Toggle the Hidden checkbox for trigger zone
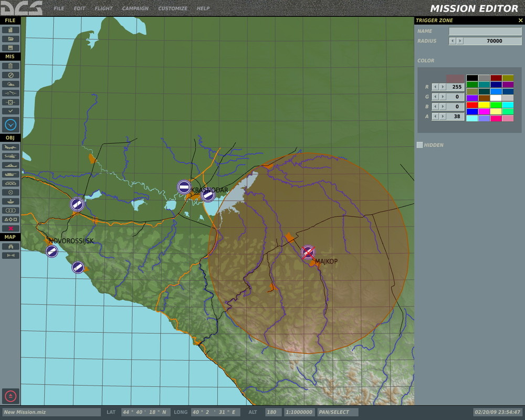Screen dimensions: 525x420 [x=419, y=145]
